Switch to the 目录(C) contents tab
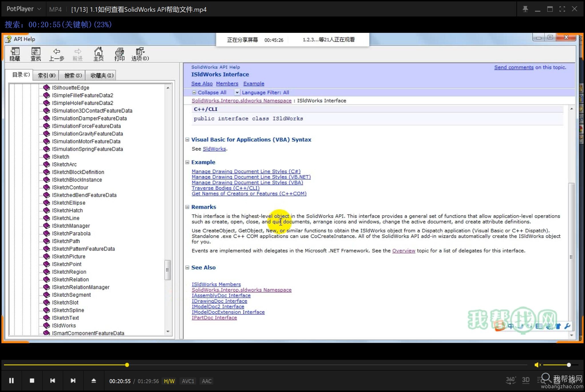This screenshot has width=585, height=392. pyautogui.click(x=20, y=75)
